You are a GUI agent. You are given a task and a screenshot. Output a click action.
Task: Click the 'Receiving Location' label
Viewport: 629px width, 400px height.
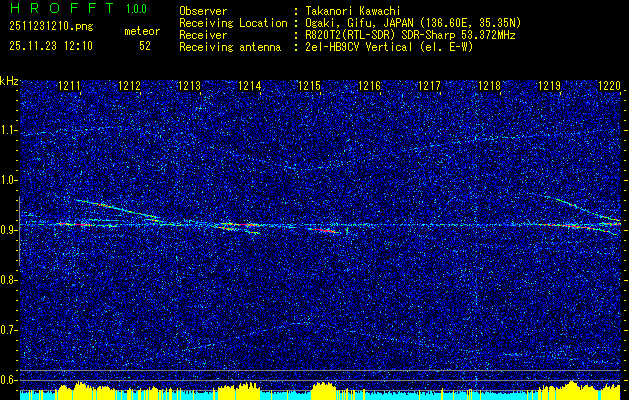[x=233, y=23]
